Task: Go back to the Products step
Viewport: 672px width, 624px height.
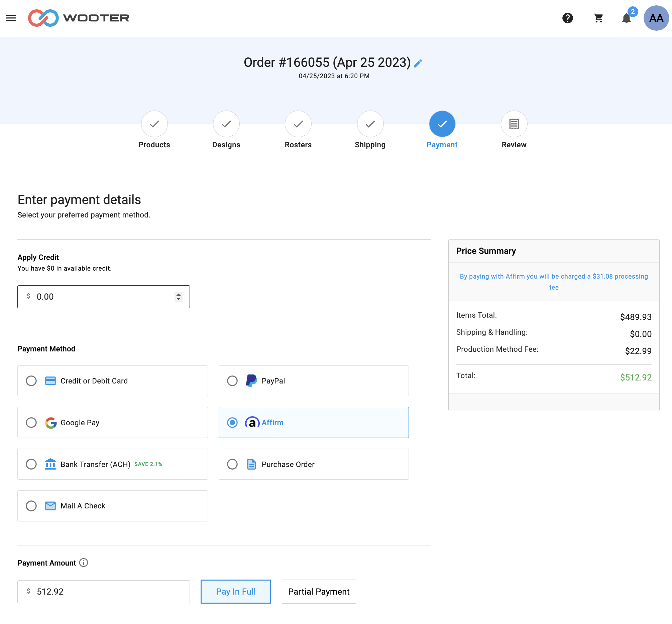Action: (x=154, y=124)
